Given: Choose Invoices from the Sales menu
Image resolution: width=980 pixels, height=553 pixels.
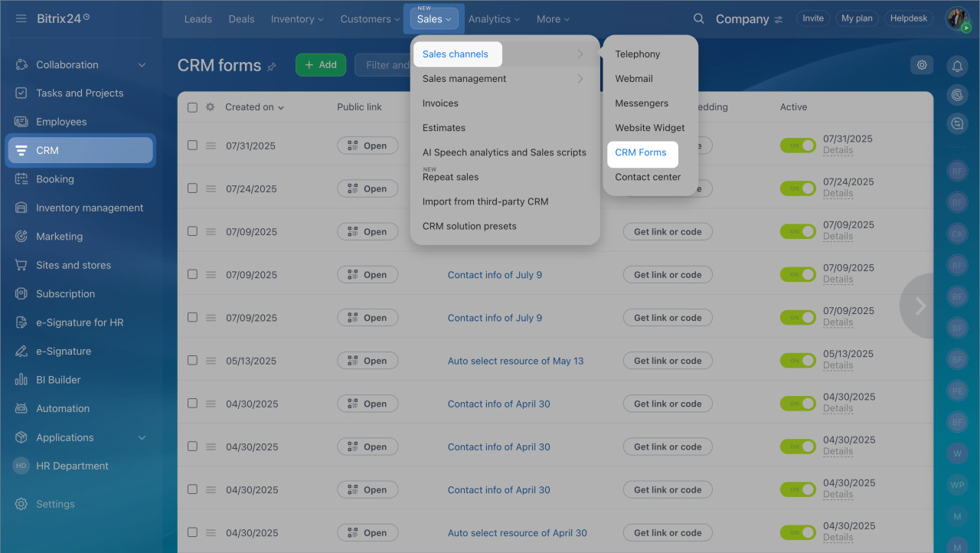Looking at the screenshot, I should coord(440,103).
